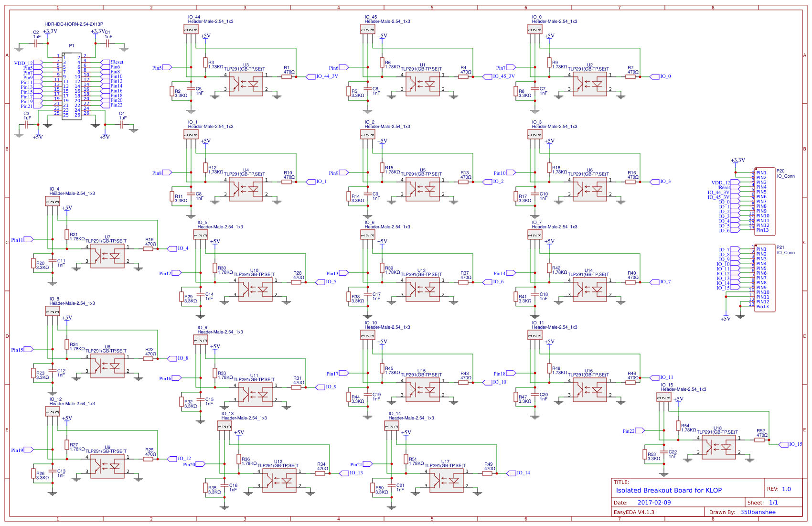Click the IO_44 three-pin header symbol

coord(191,29)
